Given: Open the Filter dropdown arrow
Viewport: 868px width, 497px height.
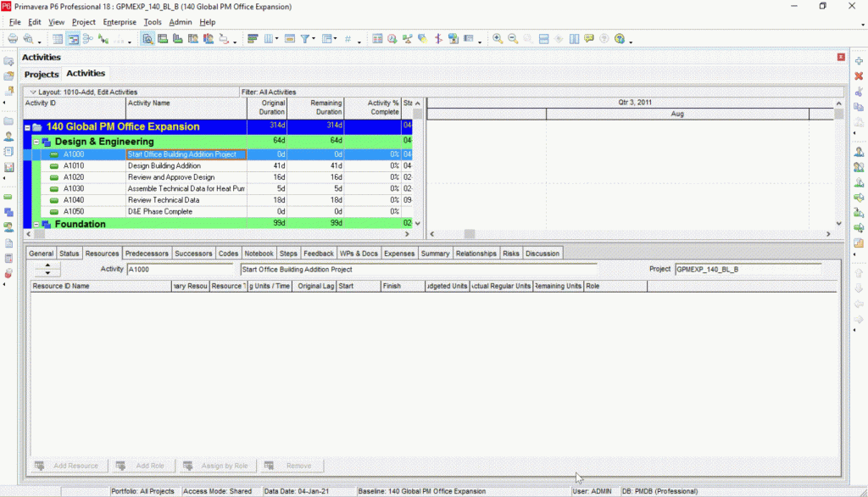Looking at the screenshot, I should click(314, 39).
